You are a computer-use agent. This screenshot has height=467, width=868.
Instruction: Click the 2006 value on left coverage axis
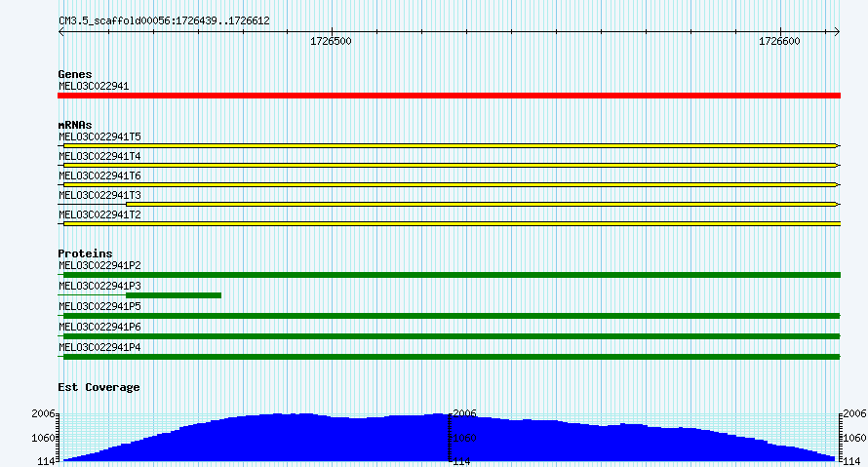point(43,414)
